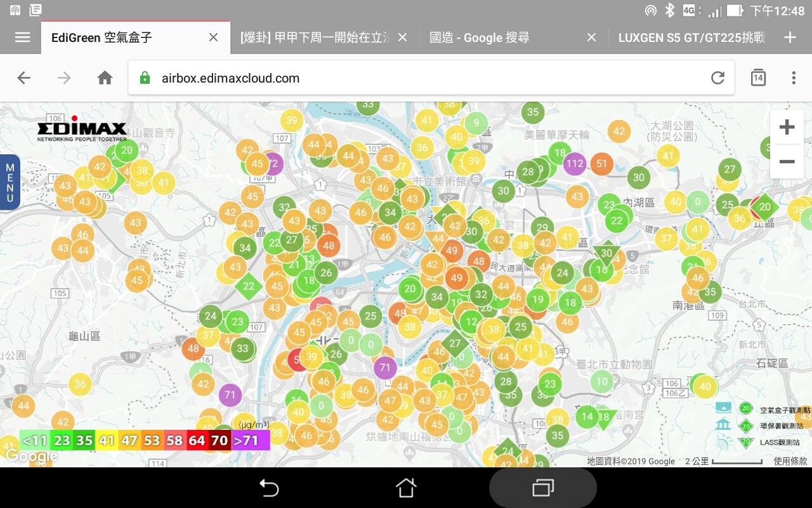Viewport: 812px width, 508px height.
Task: Select the green diamond 22 EPA marker
Action: pos(249,286)
